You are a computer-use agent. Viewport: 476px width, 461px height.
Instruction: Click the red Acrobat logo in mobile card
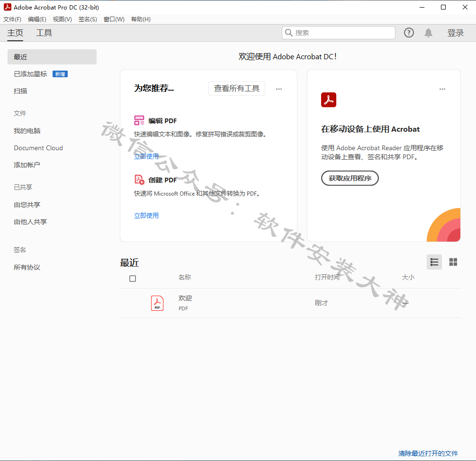[329, 99]
